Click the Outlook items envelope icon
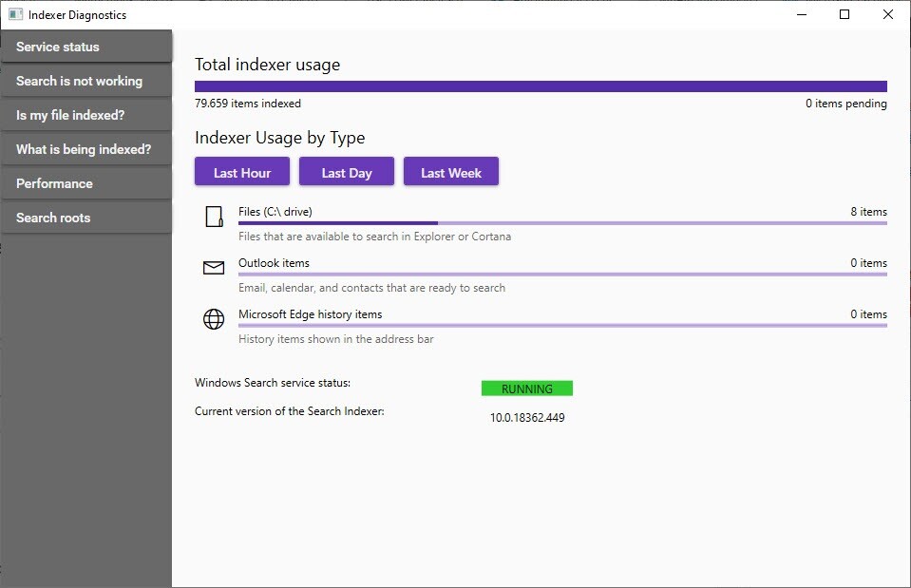The height and width of the screenshot is (588, 911). pos(214,268)
